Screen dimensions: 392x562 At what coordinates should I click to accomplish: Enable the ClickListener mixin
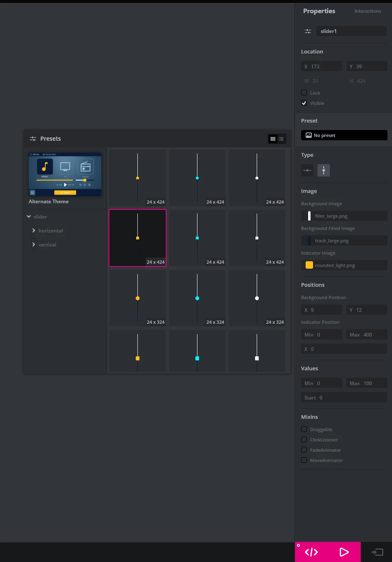(x=304, y=439)
